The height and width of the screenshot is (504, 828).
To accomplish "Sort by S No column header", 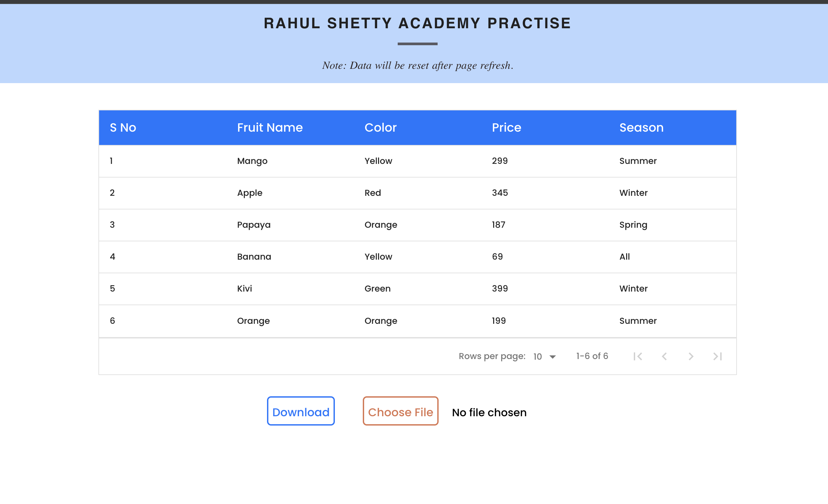I will 123,128.
